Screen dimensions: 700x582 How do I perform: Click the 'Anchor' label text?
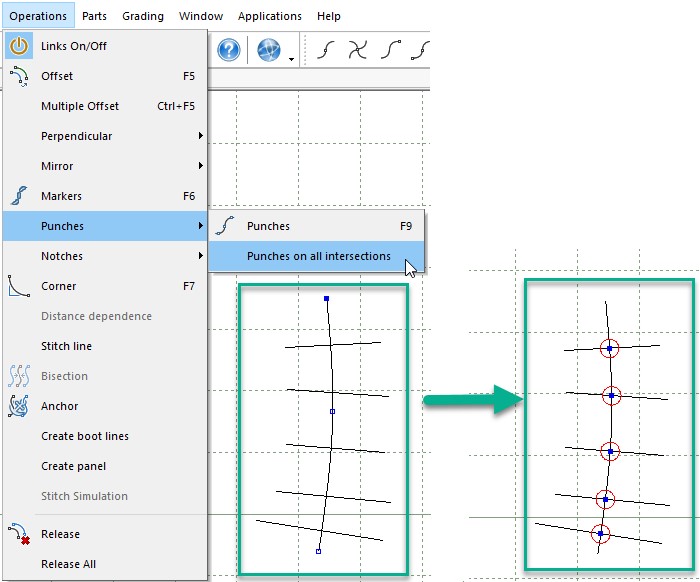(x=59, y=406)
